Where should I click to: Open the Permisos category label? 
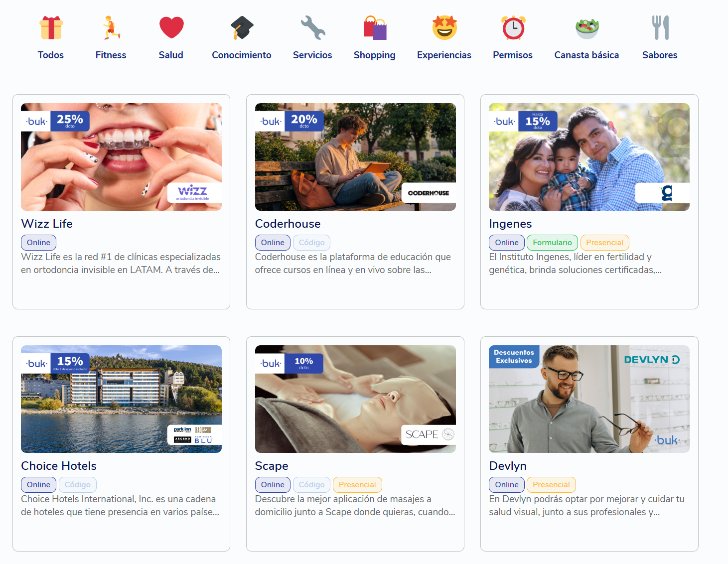click(513, 55)
